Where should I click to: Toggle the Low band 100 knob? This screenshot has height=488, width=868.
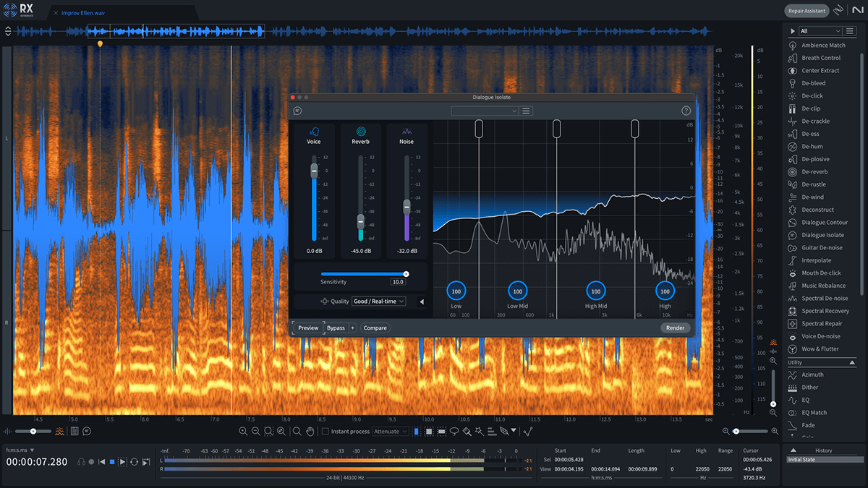[456, 291]
